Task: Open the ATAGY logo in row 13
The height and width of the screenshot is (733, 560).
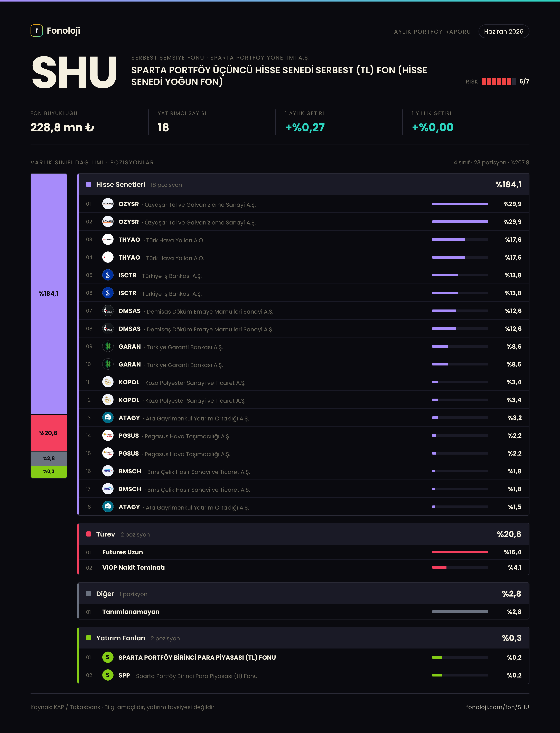Action: click(x=108, y=418)
